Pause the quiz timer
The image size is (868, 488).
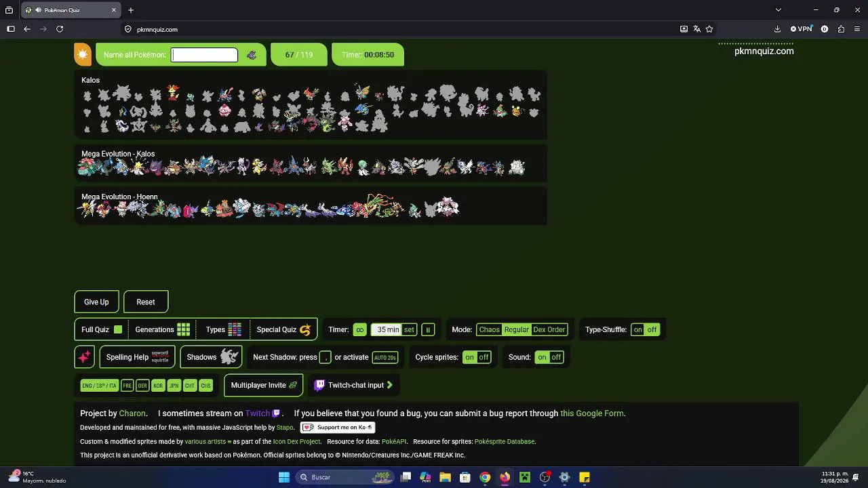point(428,330)
